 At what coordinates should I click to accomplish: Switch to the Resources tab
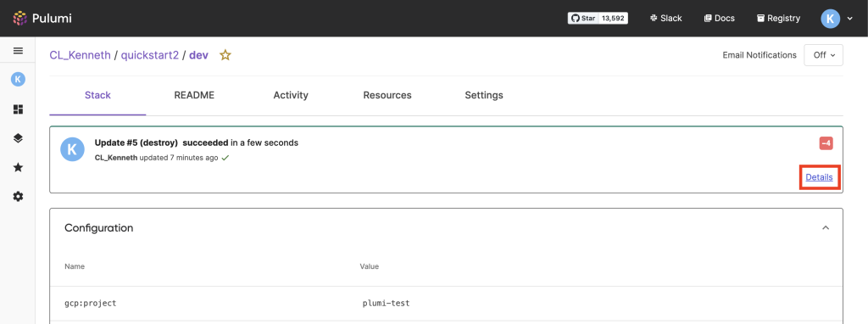(x=387, y=95)
